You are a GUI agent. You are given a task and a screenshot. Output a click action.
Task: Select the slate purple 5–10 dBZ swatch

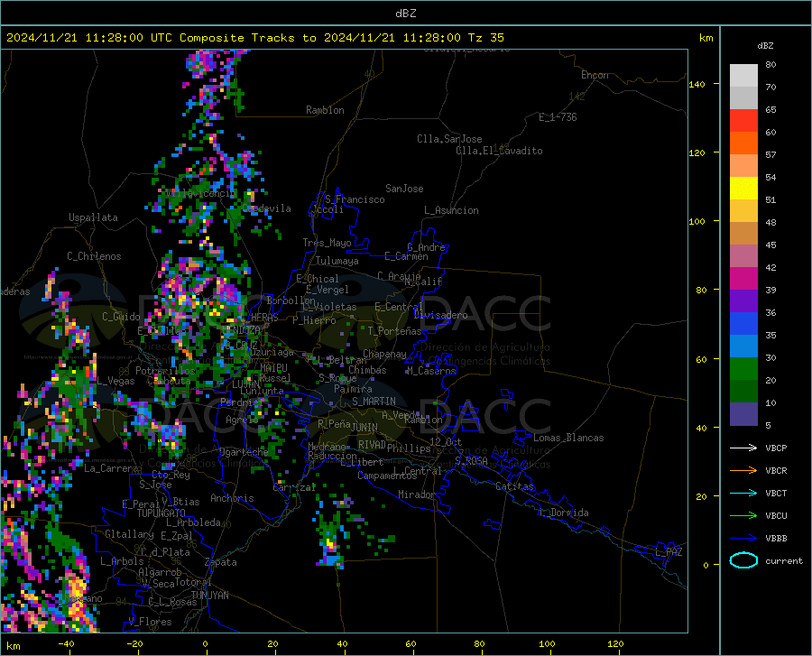pyautogui.click(x=743, y=414)
